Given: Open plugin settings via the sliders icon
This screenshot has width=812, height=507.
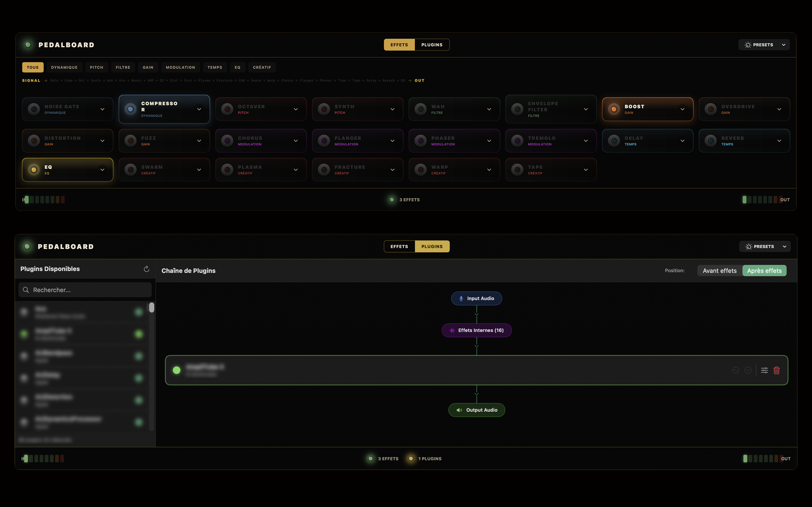Looking at the screenshot, I should coord(764,370).
